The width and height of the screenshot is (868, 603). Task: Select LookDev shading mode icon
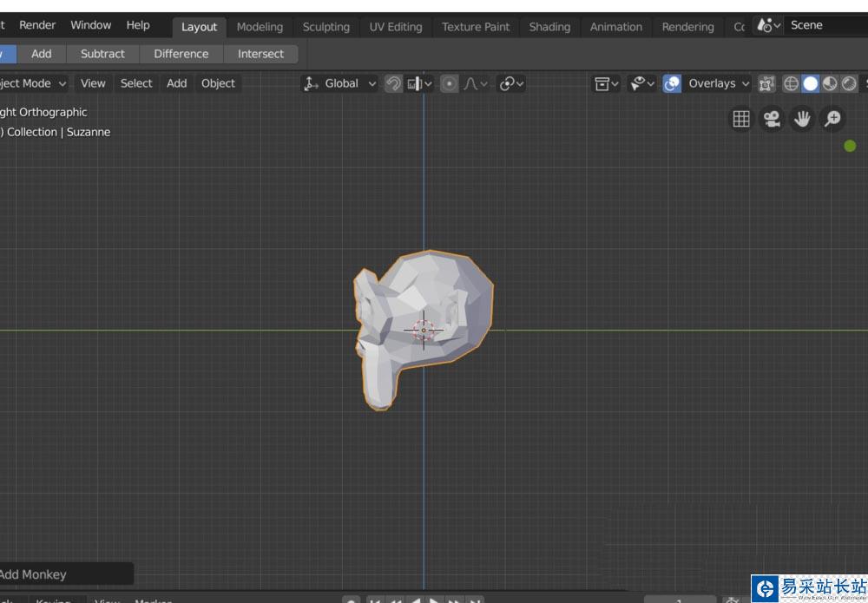click(830, 83)
